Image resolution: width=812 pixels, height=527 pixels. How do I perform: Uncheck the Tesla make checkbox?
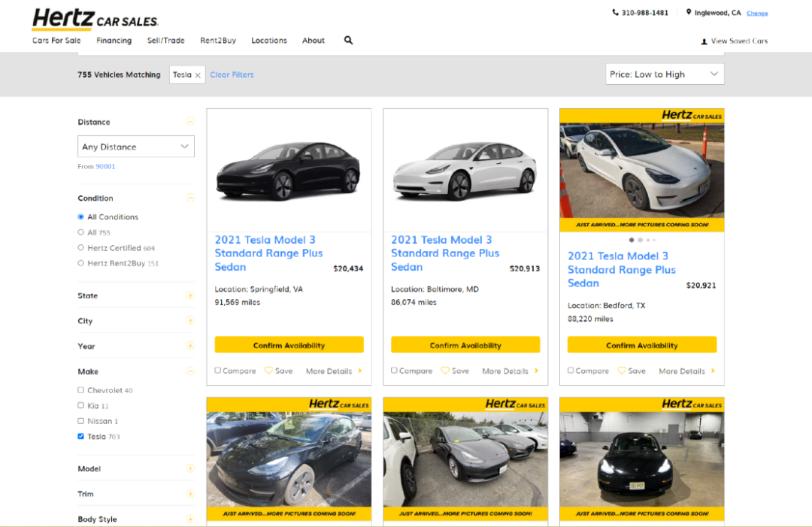(80, 436)
